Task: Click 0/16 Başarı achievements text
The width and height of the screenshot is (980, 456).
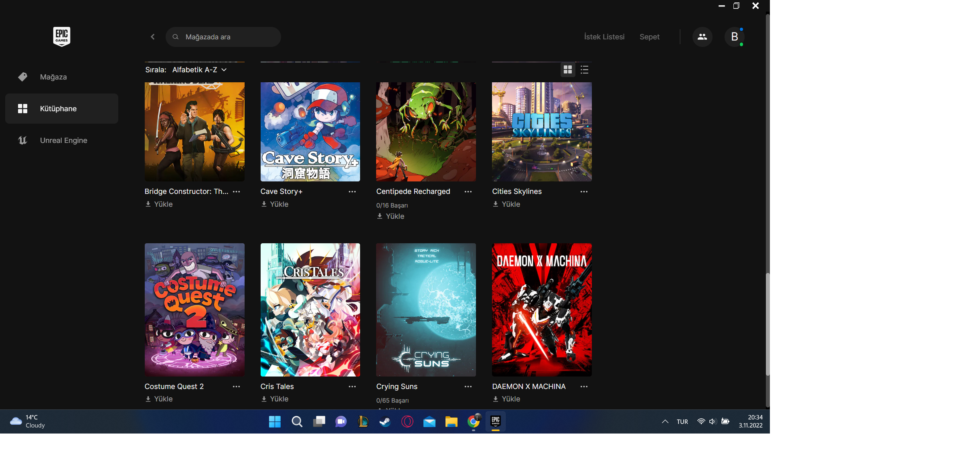Action: [x=392, y=206]
